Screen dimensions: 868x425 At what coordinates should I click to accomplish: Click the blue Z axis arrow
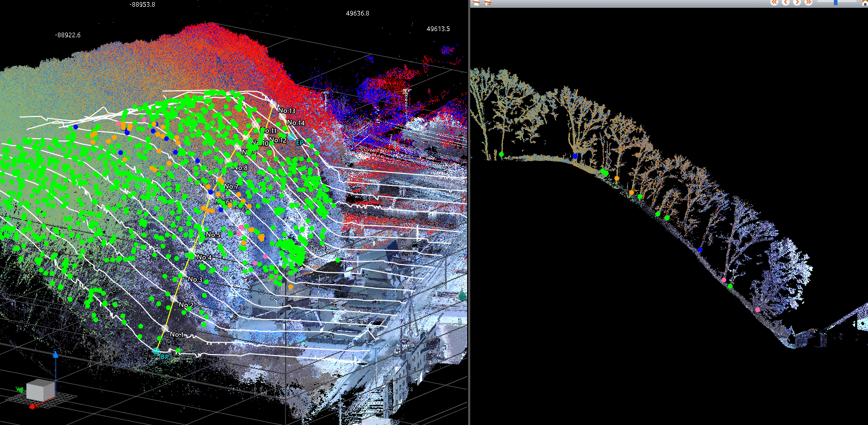[55, 355]
